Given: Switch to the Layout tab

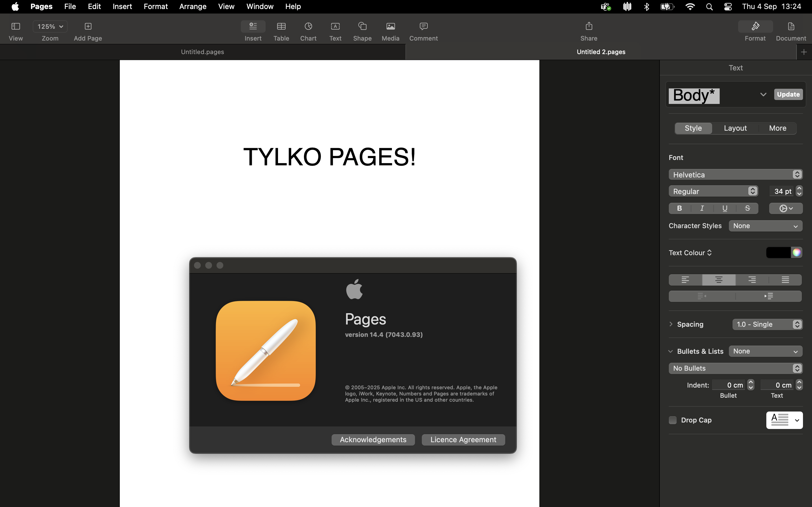Looking at the screenshot, I should (735, 128).
